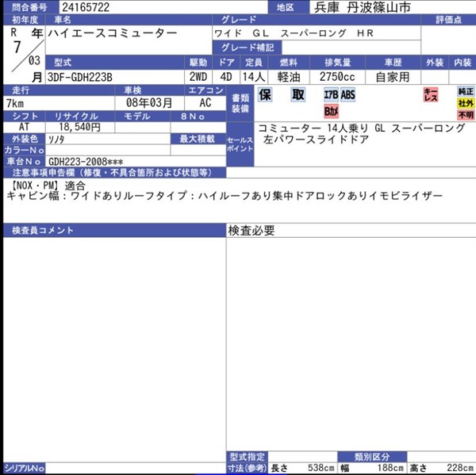Click car name ハイエースコミューター
Image resolution: width=476 pixels, height=475 pixels.
[113, 33]
